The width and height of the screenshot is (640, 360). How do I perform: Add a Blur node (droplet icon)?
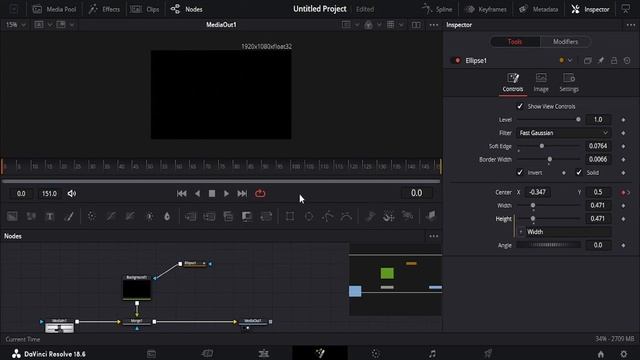point(167,216)
